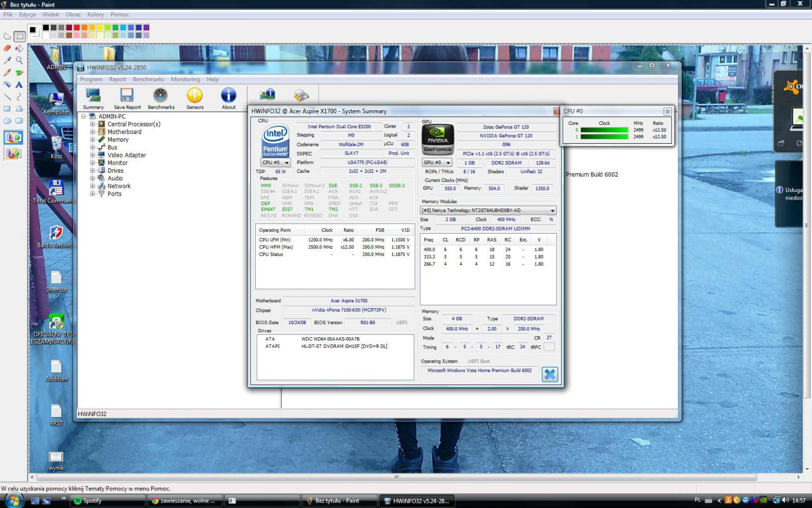Open the Windows Start orb
The height and width of the screenshot is (508, 812).
coord(13,501)
